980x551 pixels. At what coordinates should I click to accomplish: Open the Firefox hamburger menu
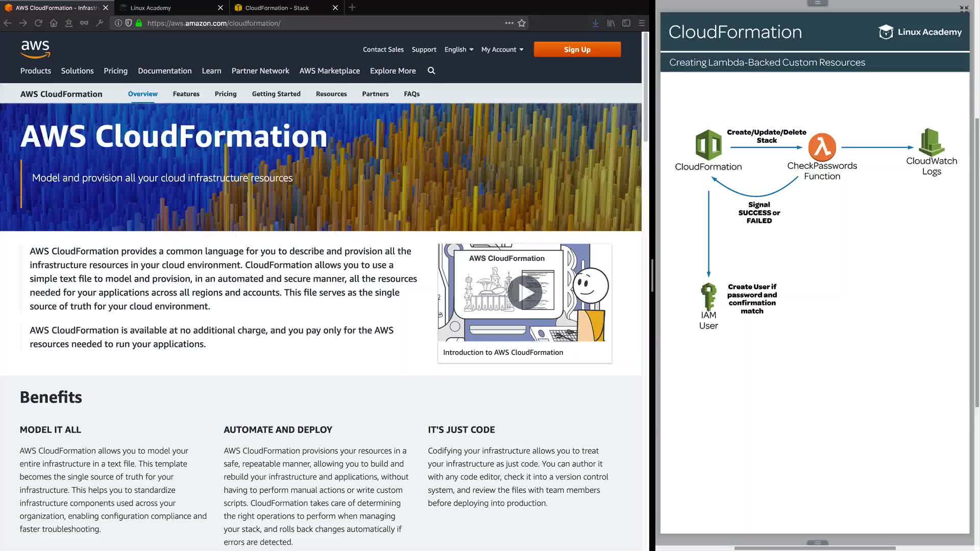point(642,23)
